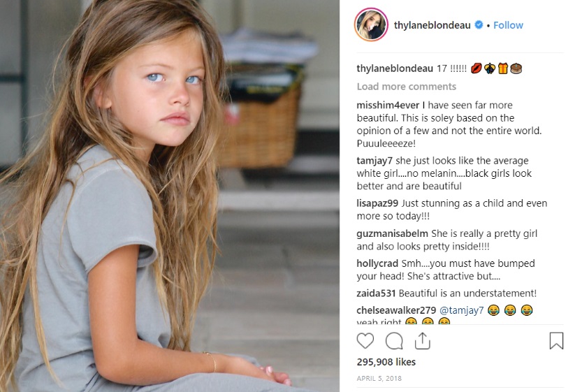Share the post using upload arrow icon
This screenshot has height=392, width=575.
(x=423, y=341)
